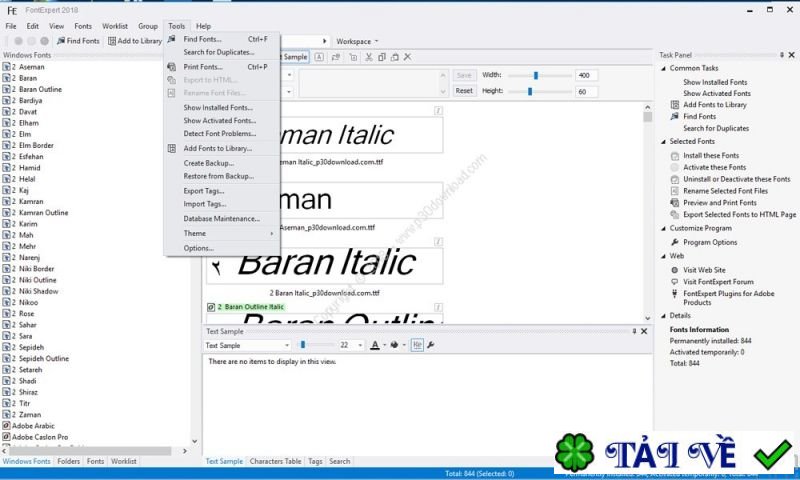Click the cut scissors icon in preview toolbar
This screenshot has height=480, width=800.
pyautogui.click(x=368, y=57)
